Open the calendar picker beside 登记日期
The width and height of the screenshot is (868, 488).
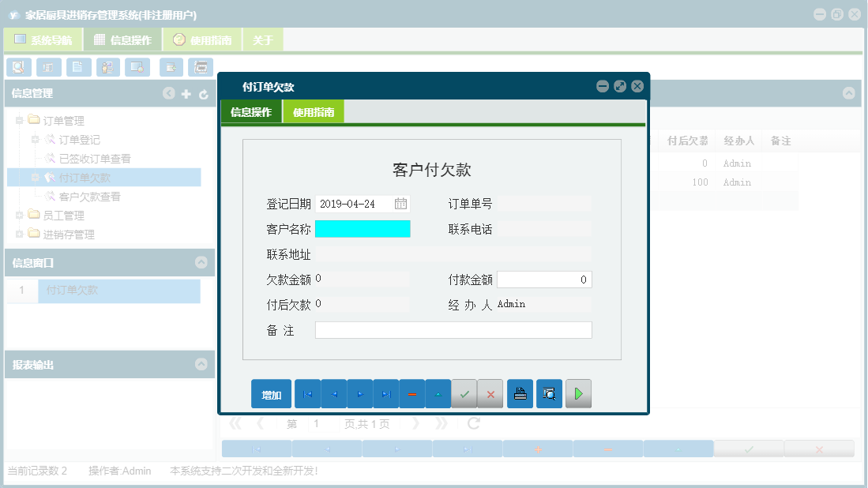pyautogui.click(x=401, y=203)
